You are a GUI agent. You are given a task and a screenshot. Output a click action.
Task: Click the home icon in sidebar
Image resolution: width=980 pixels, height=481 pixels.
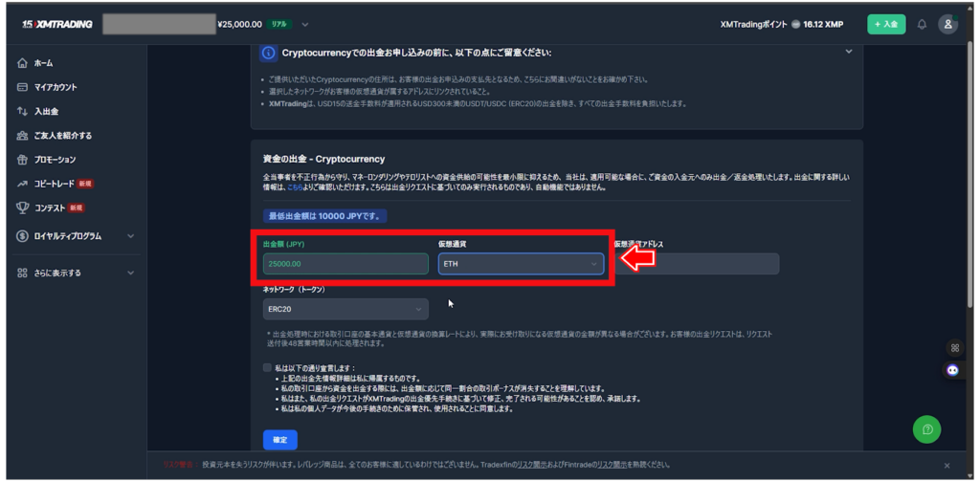pos(22,63)
